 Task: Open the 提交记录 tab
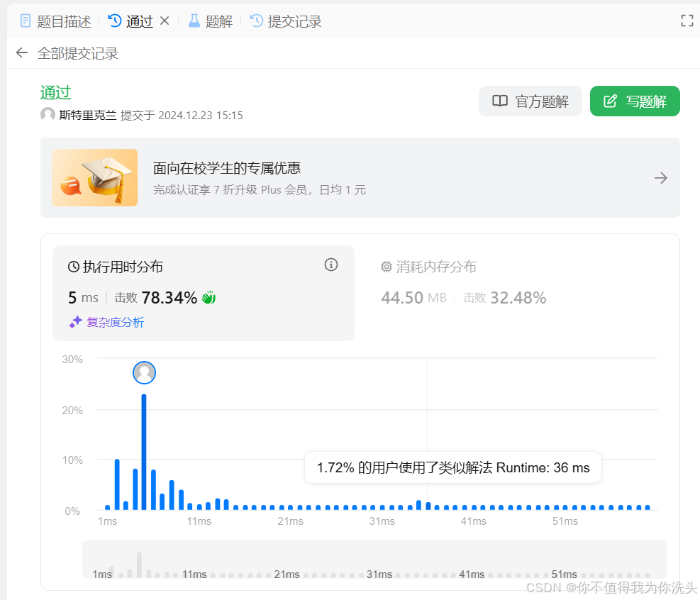point(293,21)
